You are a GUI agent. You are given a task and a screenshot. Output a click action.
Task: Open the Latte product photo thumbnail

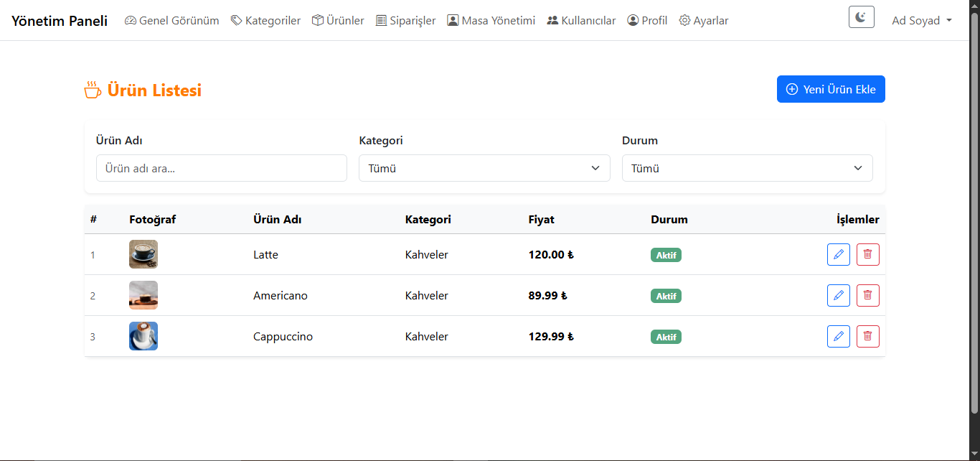(x=143, y=254)
